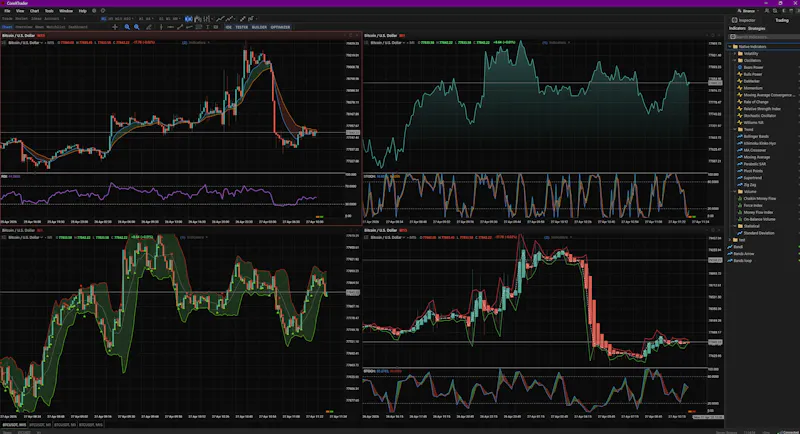Switch to the Trading panel tab
800x434 pixels.
[782, 20]
